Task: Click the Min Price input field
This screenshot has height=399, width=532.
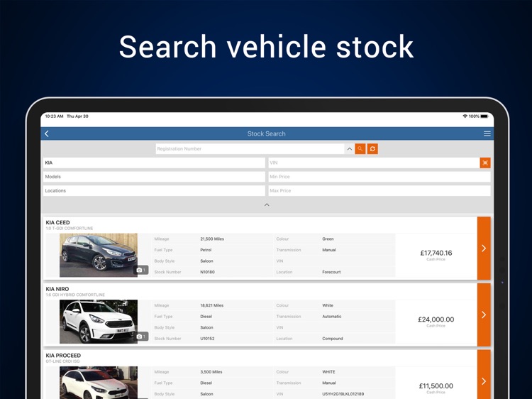Action: 379,177
